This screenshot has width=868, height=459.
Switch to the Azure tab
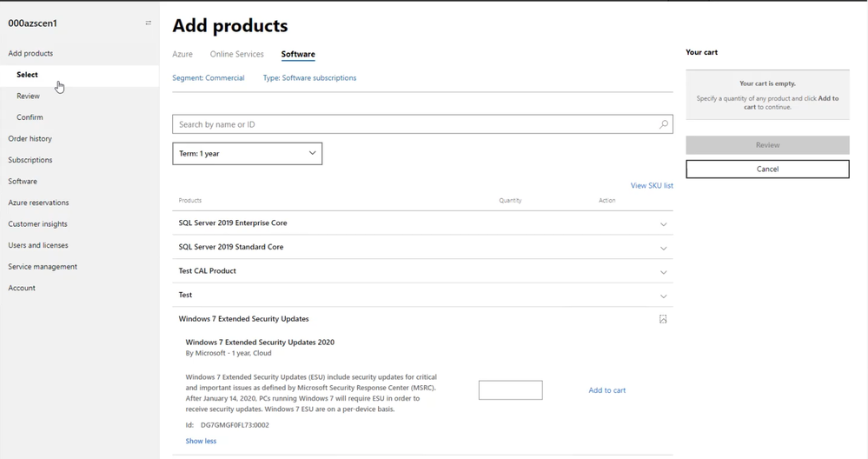pos(182,54)
